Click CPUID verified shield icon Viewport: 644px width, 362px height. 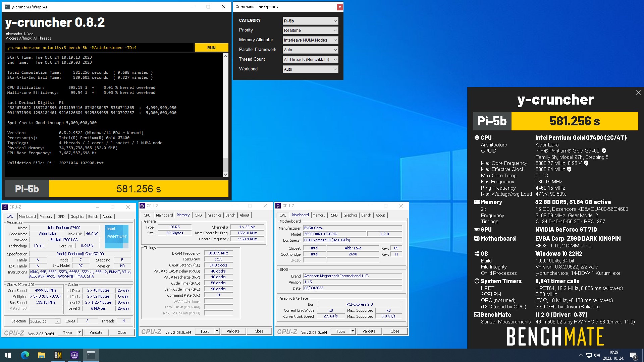click(x=604, y=151)
